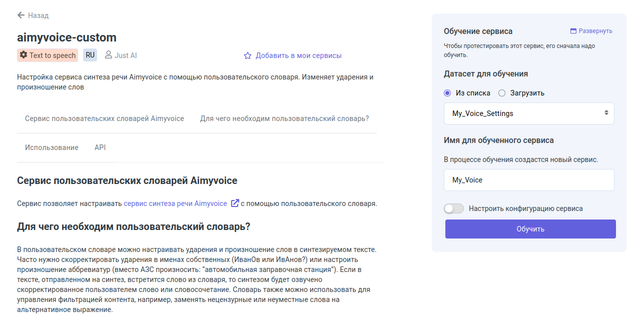This screenshot has width=644, height=322.
Task: Open the сервис синтеза речи Aimyvoice link
Action: click(x=175, y=203)
